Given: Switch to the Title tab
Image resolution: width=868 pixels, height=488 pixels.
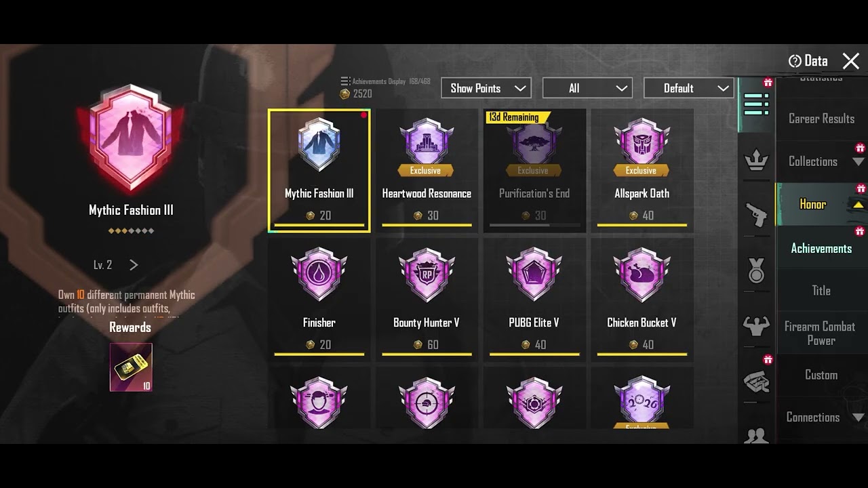Looking at the screenshot, I should tap(821, 290).
